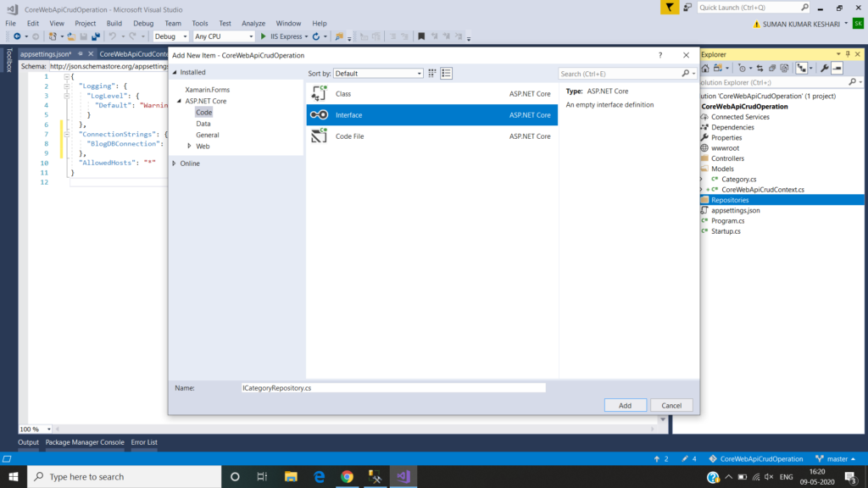The height and width of the screenshot is (488, 868).
Task: Click Solution Explorer Show All Files icon
Action: pyautogui.click(x=784, y=68)
